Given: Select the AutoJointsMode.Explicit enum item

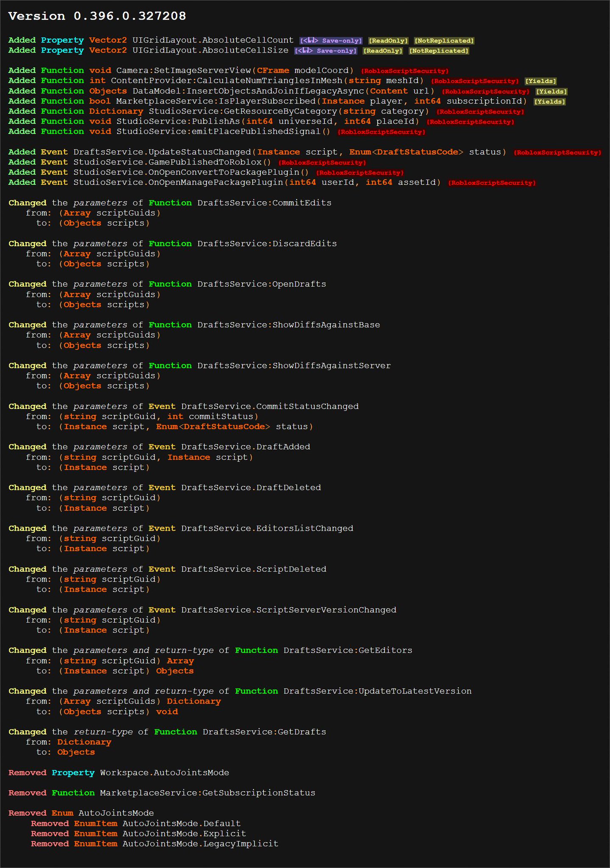Looking at the screenshot, I should coord(184,834).
